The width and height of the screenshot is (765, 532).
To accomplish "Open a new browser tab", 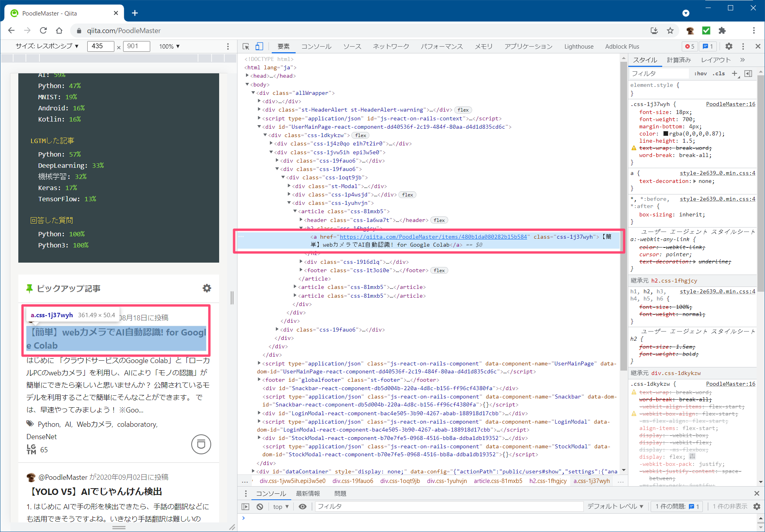I will point(135,13).
